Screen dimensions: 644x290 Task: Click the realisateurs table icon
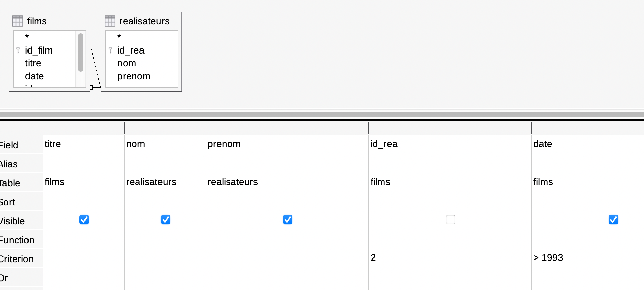(110, 21)
